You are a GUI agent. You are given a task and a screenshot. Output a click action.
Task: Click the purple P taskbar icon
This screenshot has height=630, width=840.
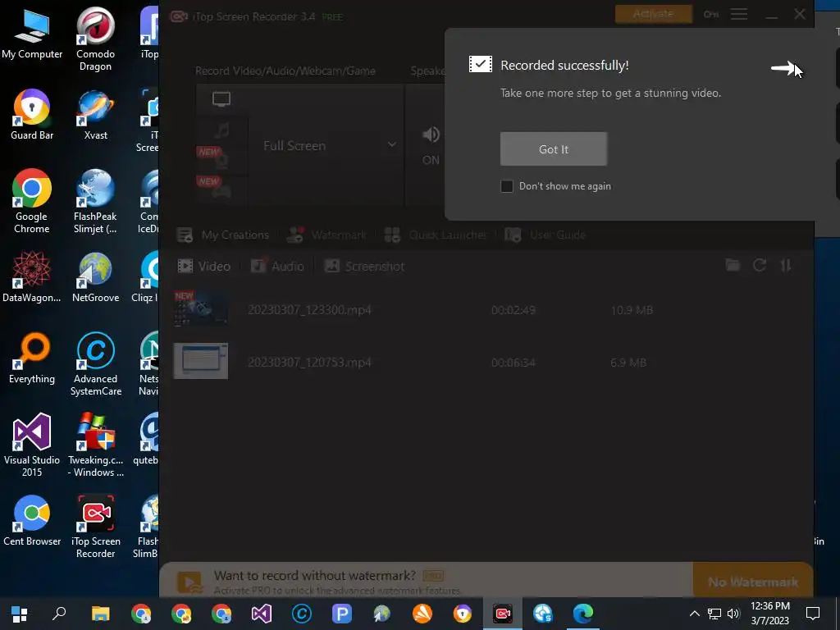pos(342,614)
